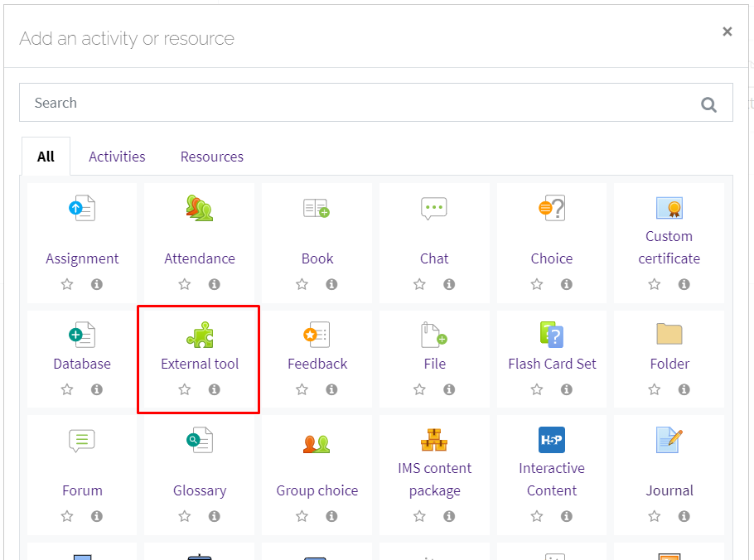The image size is (754, 560).
Task: Select the IMS content package link
Action: (435, 480)
